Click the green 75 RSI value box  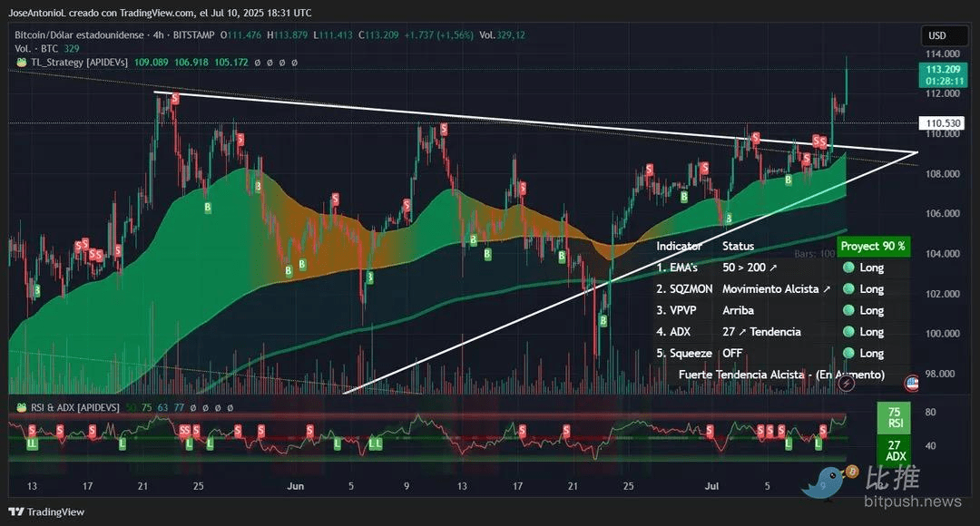(x=894, y=417)
